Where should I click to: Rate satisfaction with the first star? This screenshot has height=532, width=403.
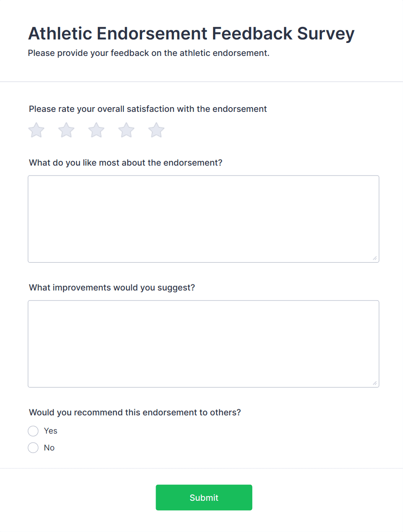pos(36,130)
